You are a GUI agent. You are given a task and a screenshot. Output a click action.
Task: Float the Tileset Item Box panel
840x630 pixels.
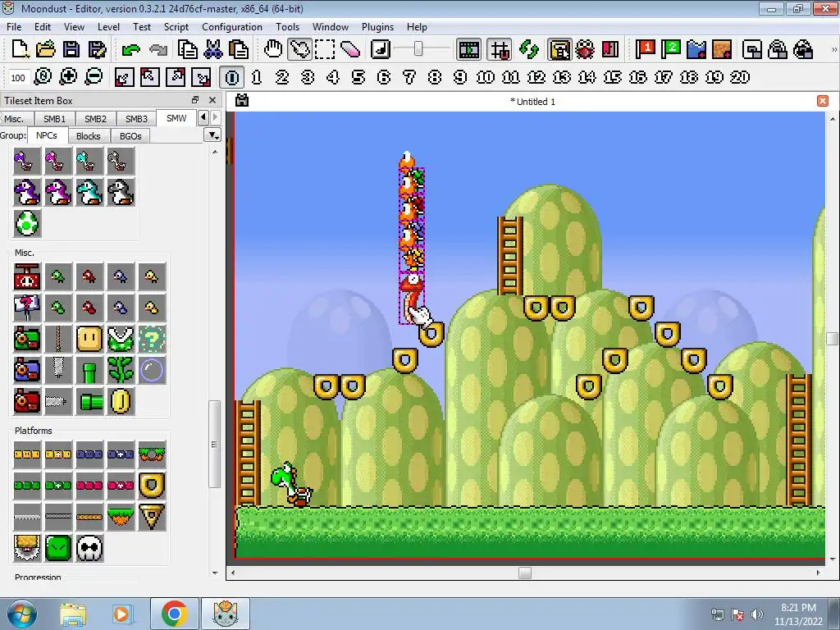coord(195,99)
